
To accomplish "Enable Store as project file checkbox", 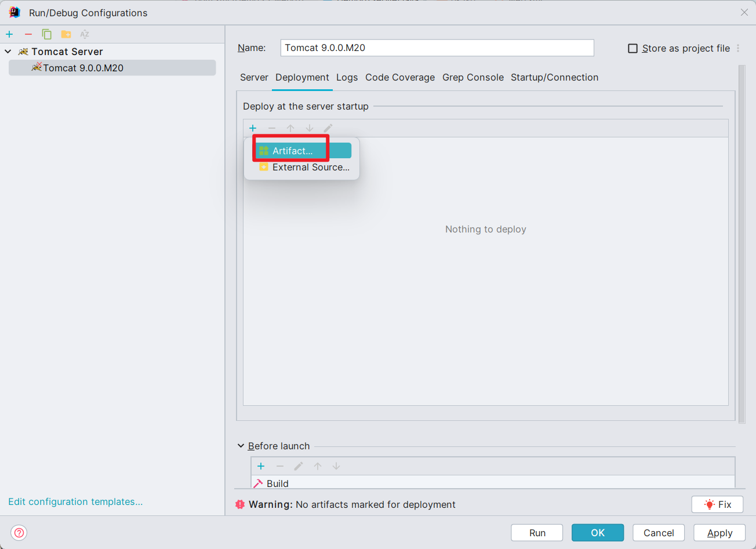I will pos(633,49).
